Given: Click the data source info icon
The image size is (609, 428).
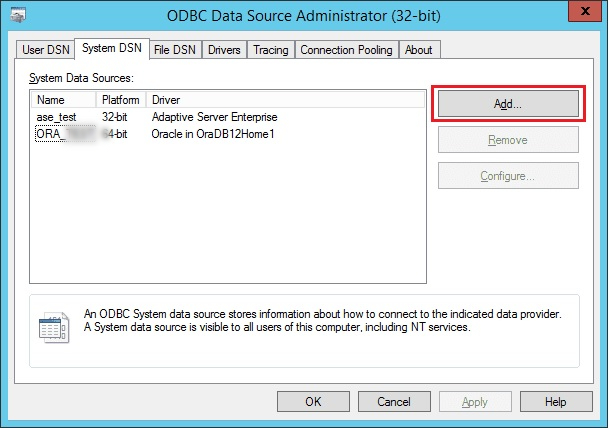Looking at the screenshot, I should click(x=53, y=327).
